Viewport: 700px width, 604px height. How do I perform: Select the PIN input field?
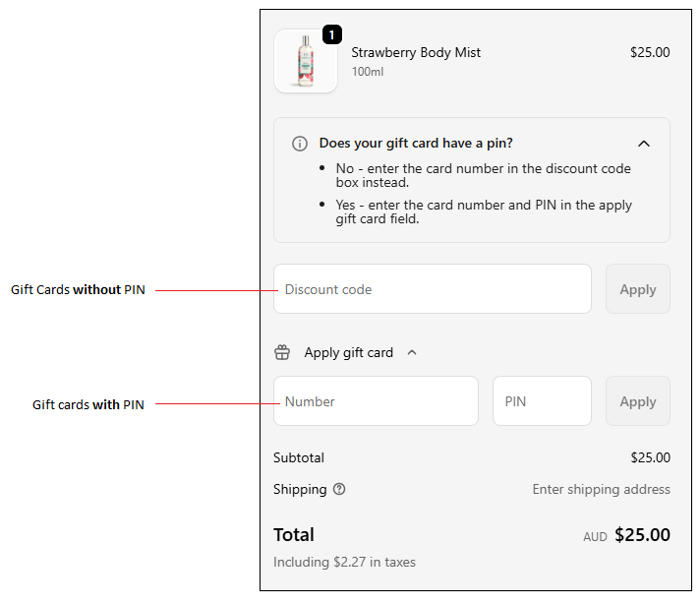(x=542, y=401)
